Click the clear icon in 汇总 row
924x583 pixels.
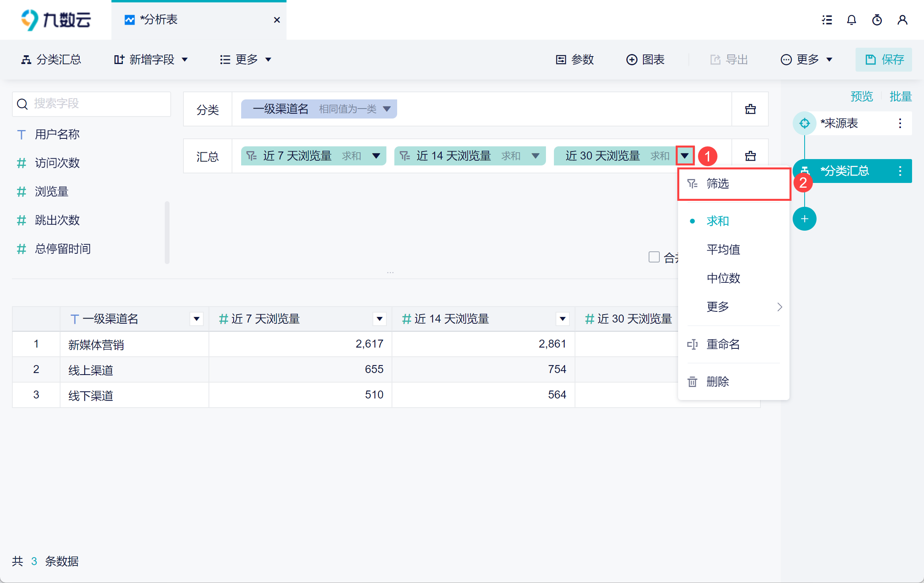(750, 156)
